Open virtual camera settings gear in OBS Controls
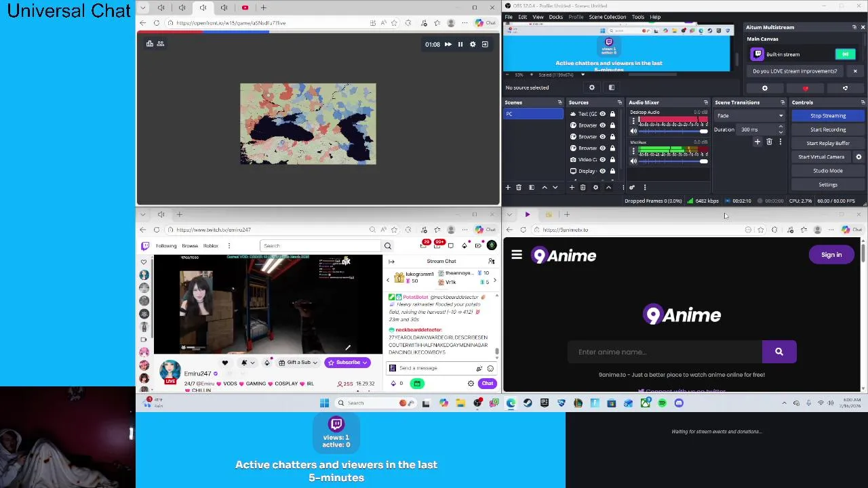This screenshot has height=488, width=868. [x=859, y=157]
